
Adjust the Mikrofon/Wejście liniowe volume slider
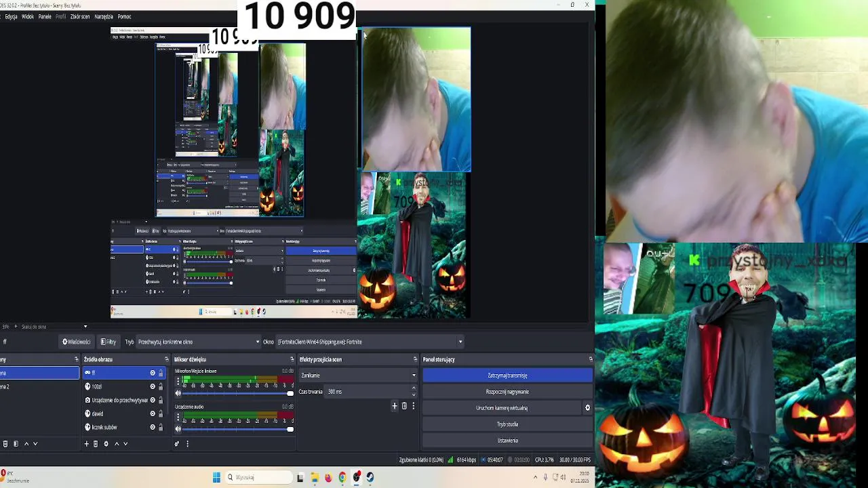click(238, 393)
